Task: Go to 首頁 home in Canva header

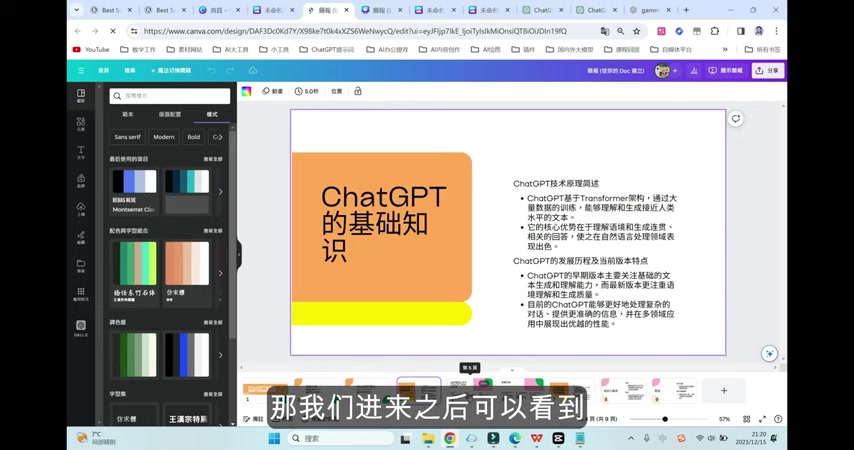Action: pyautogui.click(x=103, y=70)
